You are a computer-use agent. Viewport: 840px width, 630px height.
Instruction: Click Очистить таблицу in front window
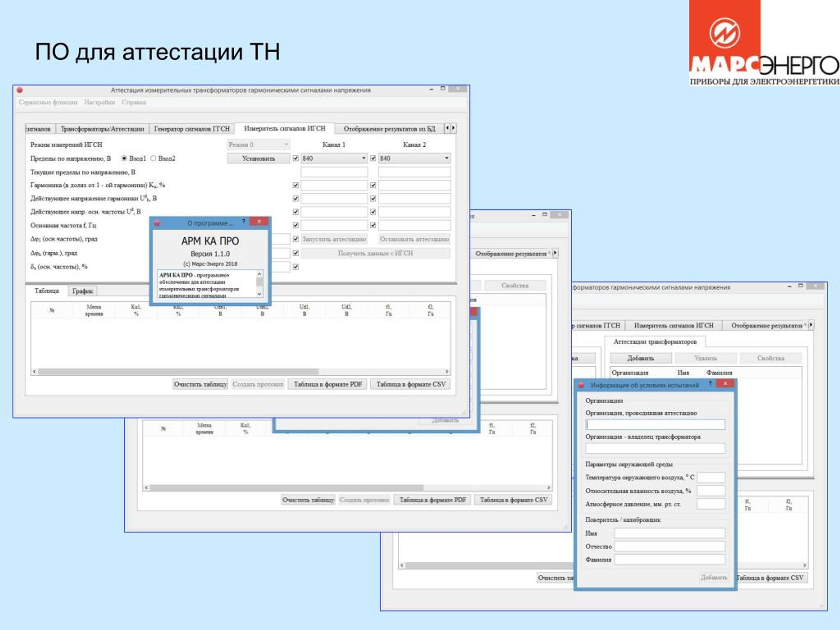(200, 384)
